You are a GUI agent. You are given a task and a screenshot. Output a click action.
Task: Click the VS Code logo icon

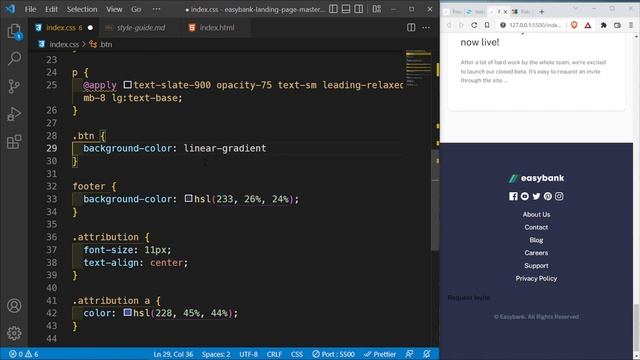pyautogui.click(x=10, y=9)
